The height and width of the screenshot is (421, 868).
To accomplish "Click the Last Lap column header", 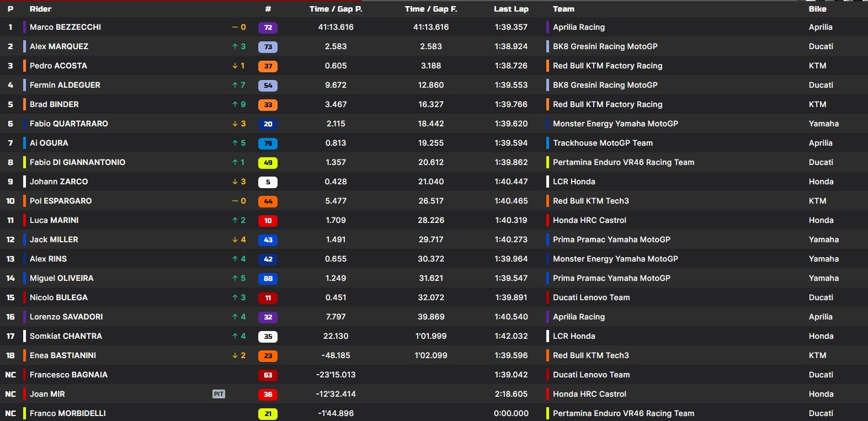I will (x=511, y=9).
